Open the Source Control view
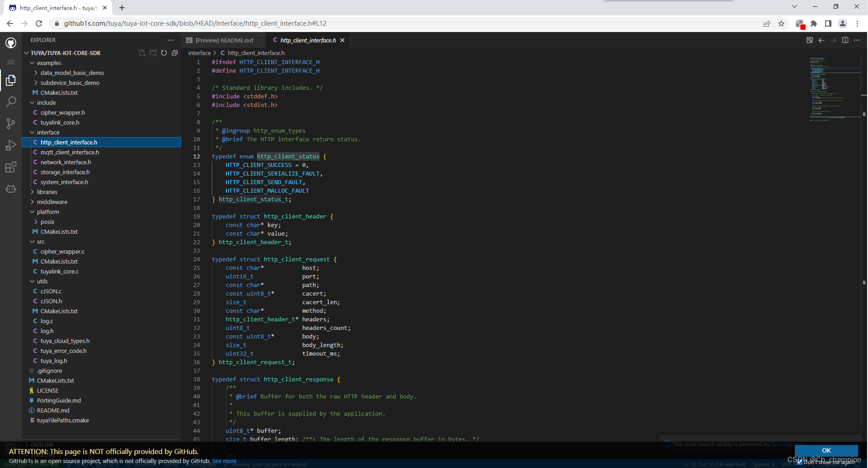The width and height of the screenshot is (868, 468). pyautogui.click(x=11, y=124)
